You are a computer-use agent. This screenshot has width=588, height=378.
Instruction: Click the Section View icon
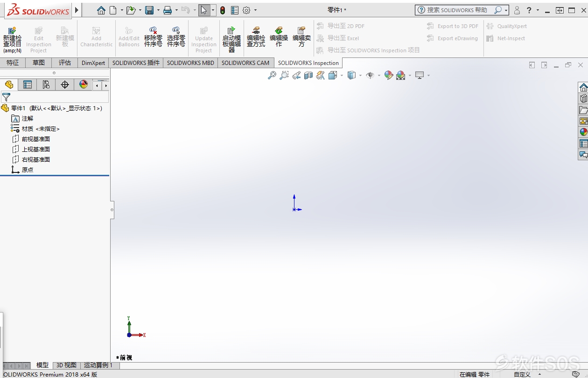pyautogui.click(x=308, y=75)
